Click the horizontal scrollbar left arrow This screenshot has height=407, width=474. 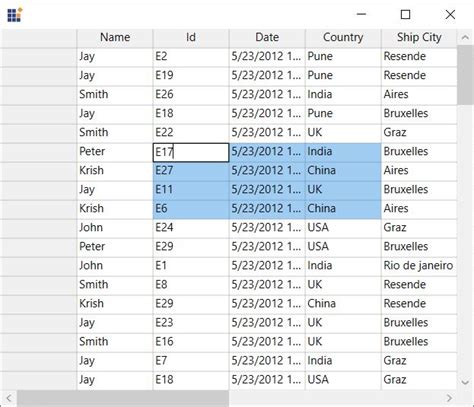[x=9, y=398]
